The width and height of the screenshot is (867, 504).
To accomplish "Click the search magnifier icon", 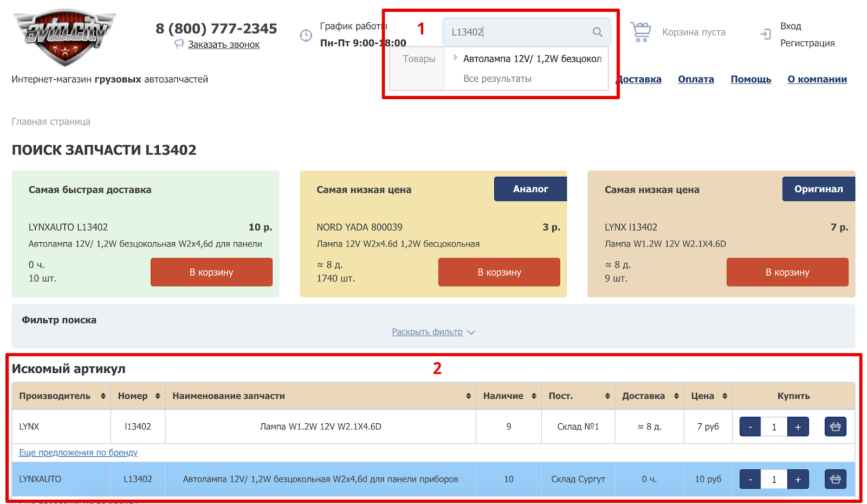I will [x=597, y=32].
